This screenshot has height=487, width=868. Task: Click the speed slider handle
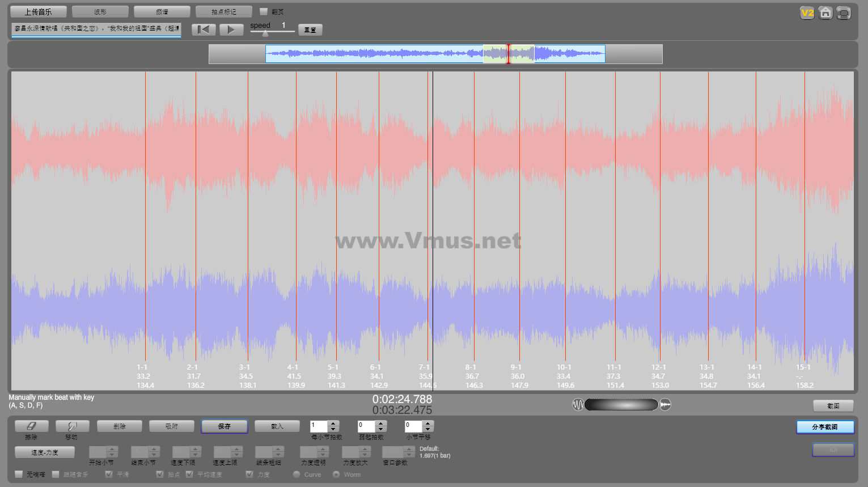265,33
